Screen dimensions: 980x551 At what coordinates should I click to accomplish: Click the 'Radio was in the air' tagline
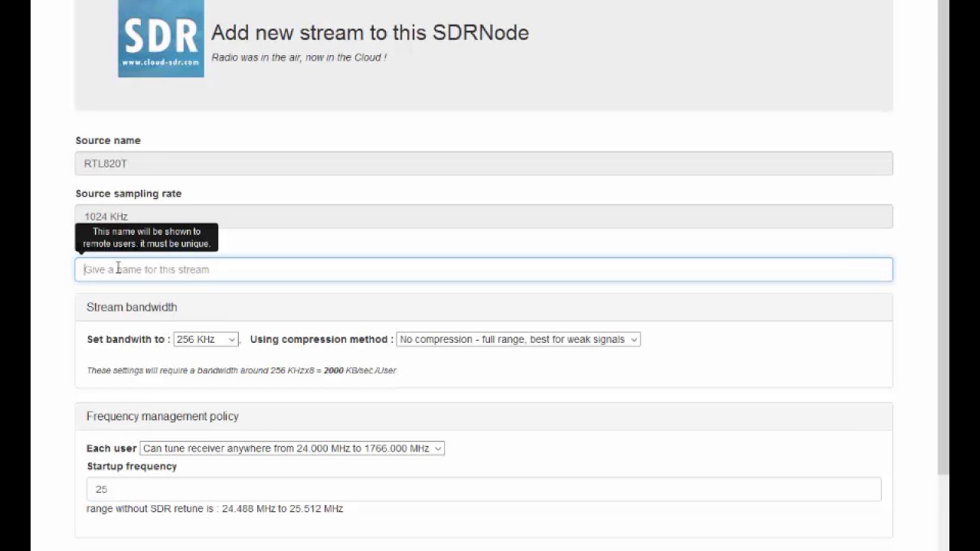299,57
